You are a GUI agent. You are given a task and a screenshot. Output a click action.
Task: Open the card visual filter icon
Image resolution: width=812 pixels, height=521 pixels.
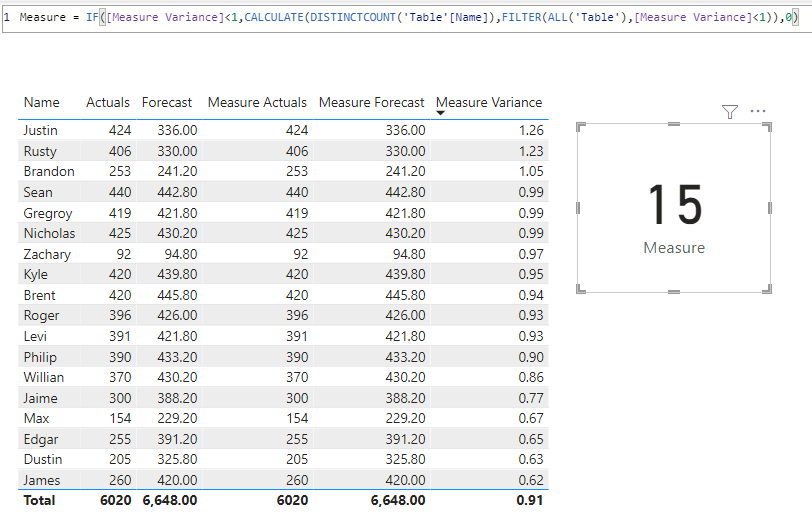coord(730,111)
